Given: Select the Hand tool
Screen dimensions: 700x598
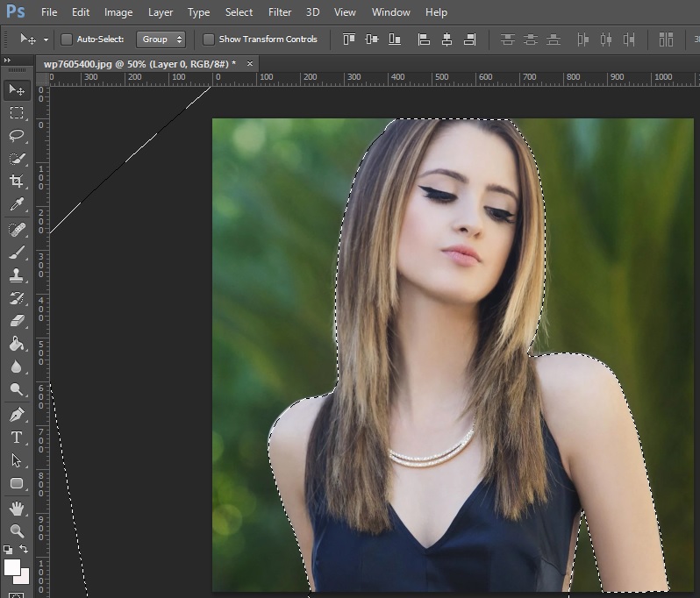Looking at the screenshot, I should point(17,508).
